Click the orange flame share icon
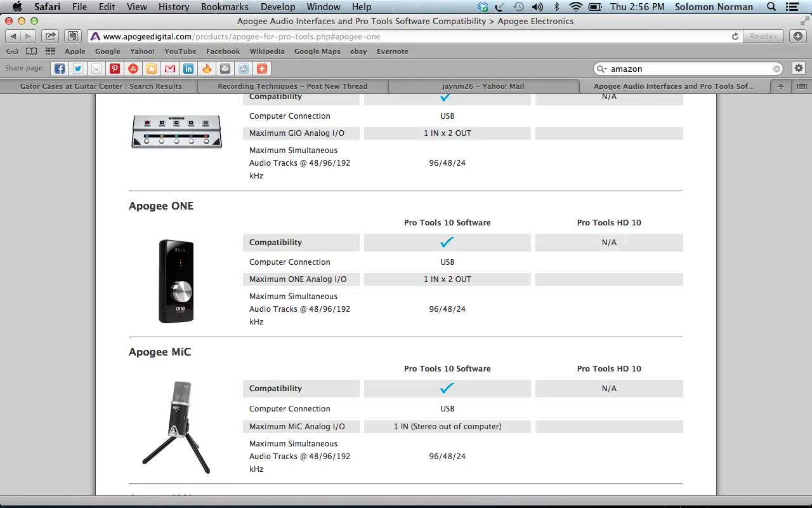Screen dimensions: 812x508 coord(206,69)
